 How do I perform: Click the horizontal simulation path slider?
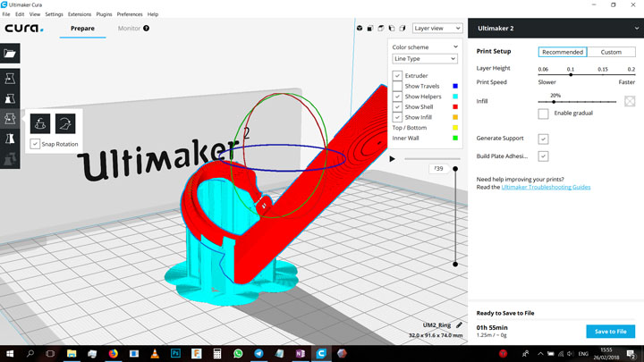tap(433, 159)
